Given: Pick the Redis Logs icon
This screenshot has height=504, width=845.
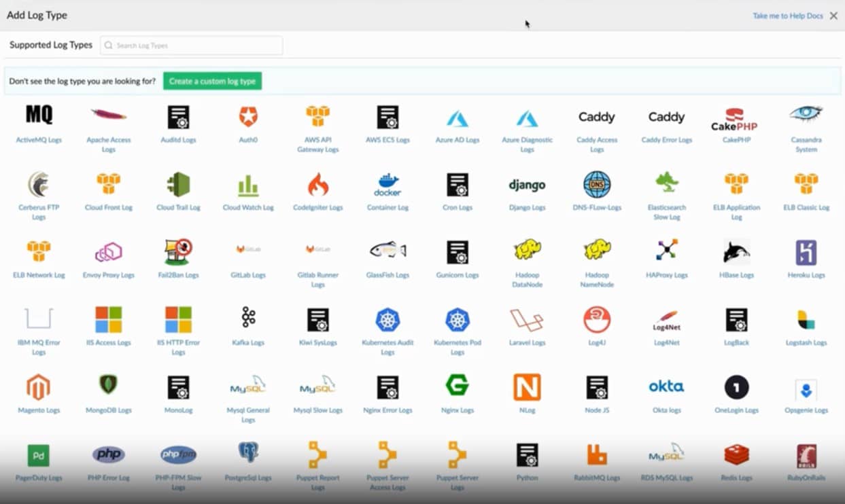Looking at the screenshot, I should 736,455.
